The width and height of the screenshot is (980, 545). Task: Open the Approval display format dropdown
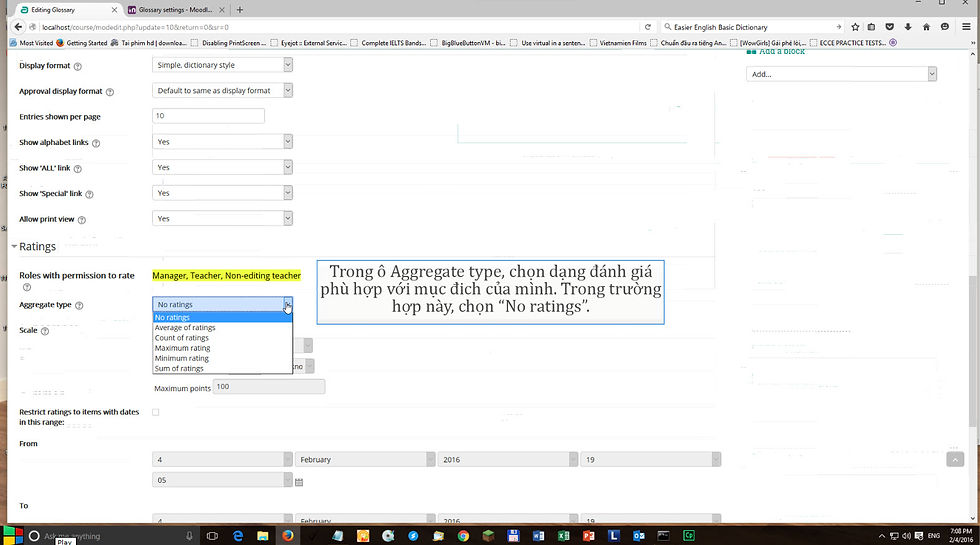coord(222,91)
